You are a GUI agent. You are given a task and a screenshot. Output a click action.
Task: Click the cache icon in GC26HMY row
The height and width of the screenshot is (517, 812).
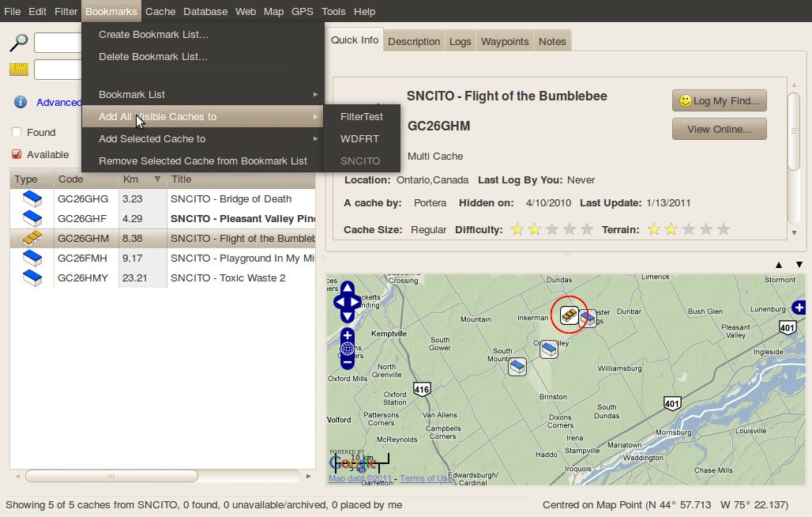point(32,277)
